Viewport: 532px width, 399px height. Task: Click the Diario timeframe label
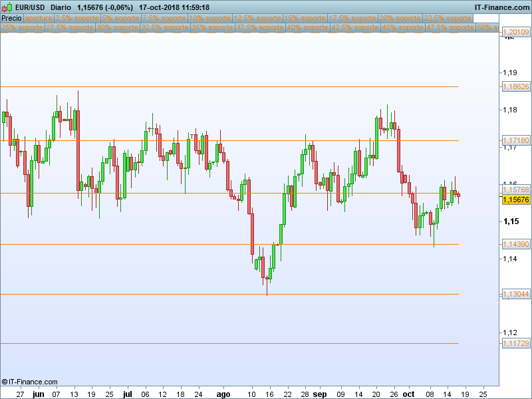point(61,7)
